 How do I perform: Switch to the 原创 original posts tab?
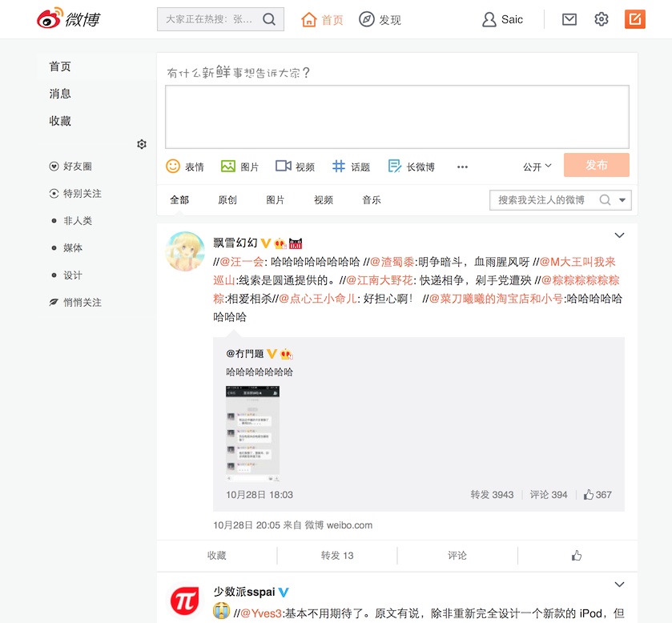point(227,199)
